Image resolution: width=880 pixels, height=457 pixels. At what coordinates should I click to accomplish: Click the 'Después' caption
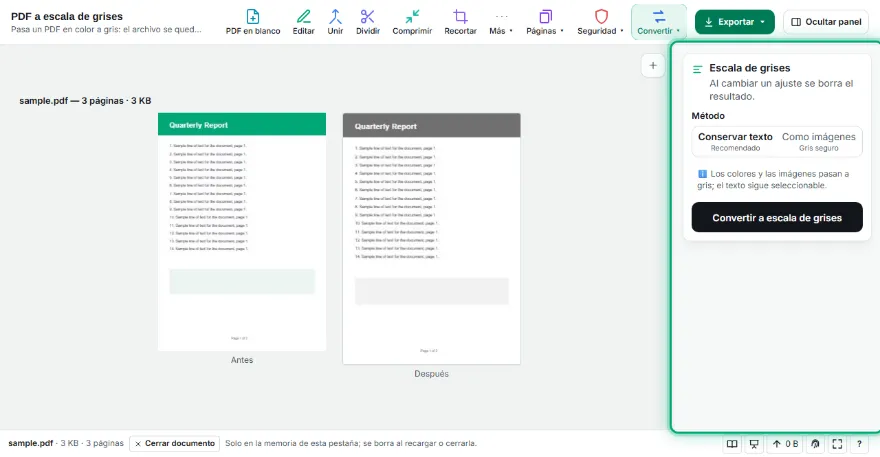tap(432, 374)
